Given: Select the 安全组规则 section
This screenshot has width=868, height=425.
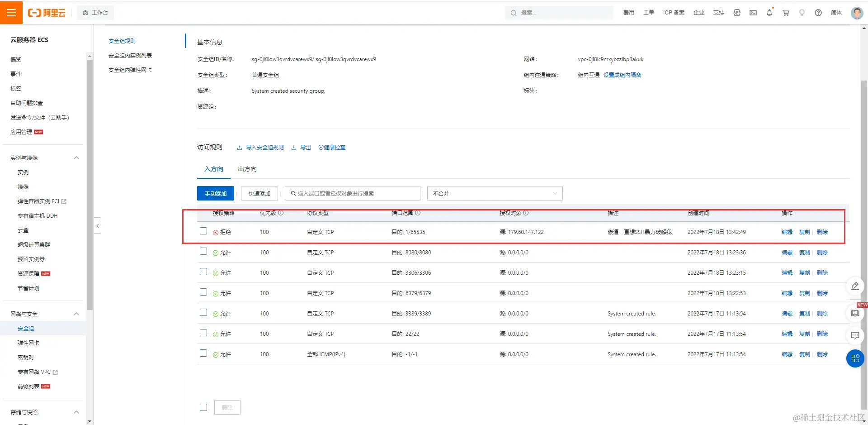Looking at the screenshot, I should point(122,41).
